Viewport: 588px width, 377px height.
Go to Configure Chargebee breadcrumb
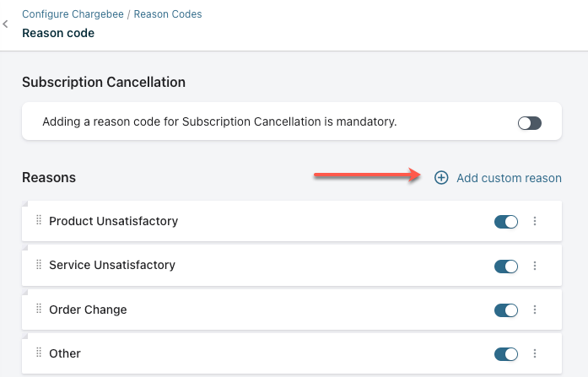(x=73, y=14)
